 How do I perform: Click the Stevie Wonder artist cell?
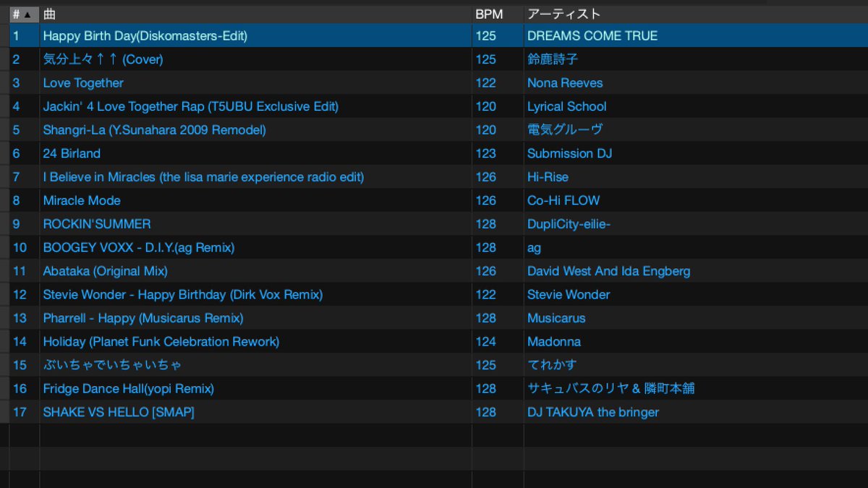click(x=569, y=294)
